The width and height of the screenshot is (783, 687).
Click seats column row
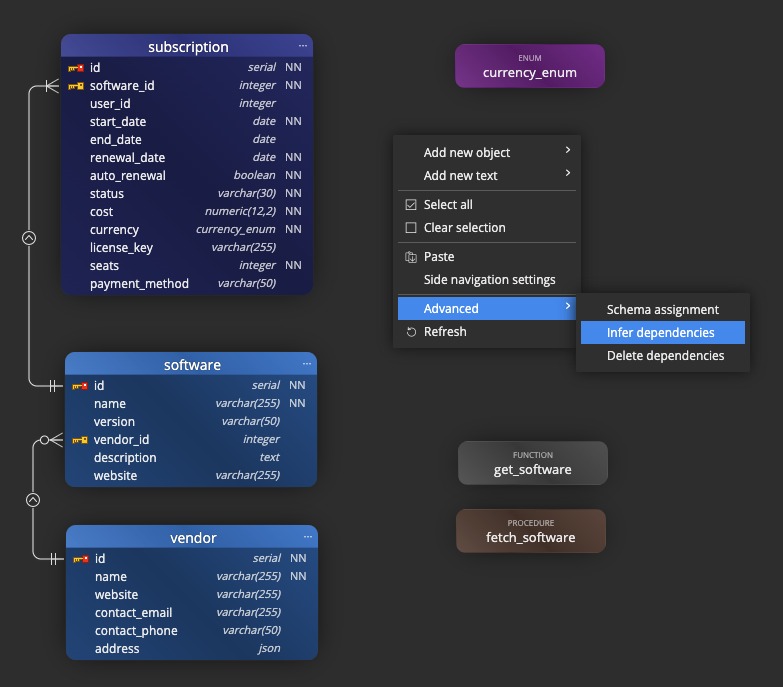[x=187, y=266]
